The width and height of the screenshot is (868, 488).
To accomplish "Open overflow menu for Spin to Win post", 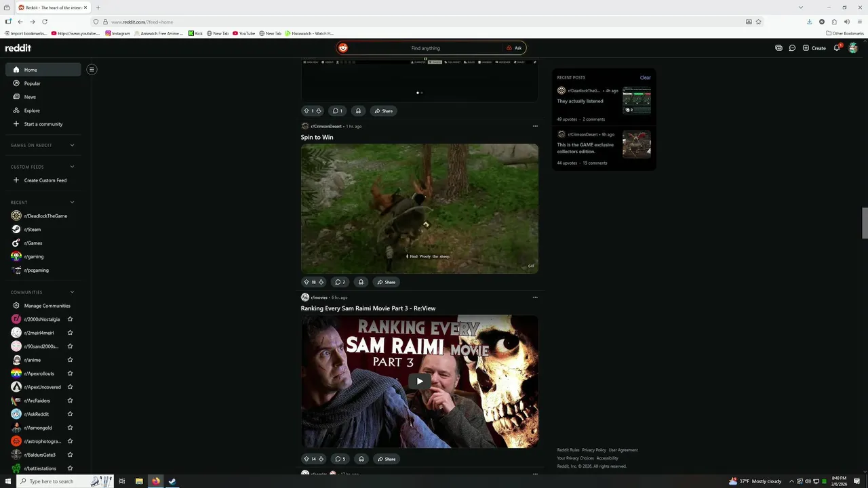I will 535,126.
